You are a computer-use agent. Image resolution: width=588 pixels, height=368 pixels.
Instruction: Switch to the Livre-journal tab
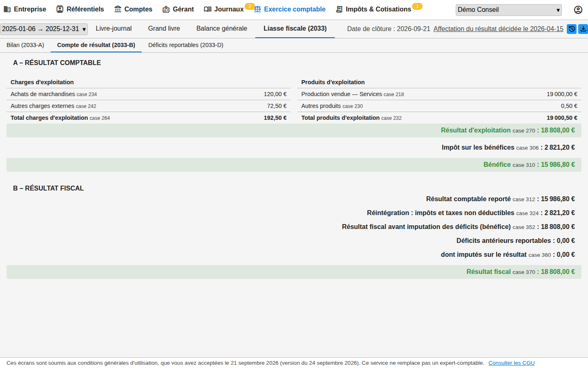[x=114, y=29]
